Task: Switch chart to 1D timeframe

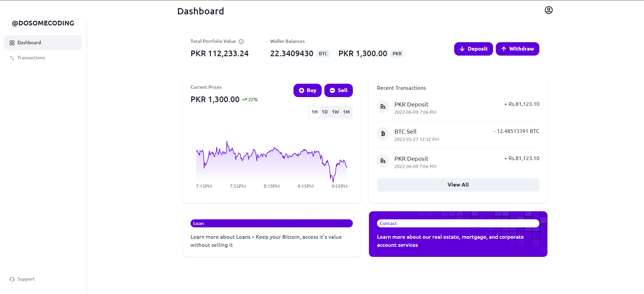Action: coord(325,112)
